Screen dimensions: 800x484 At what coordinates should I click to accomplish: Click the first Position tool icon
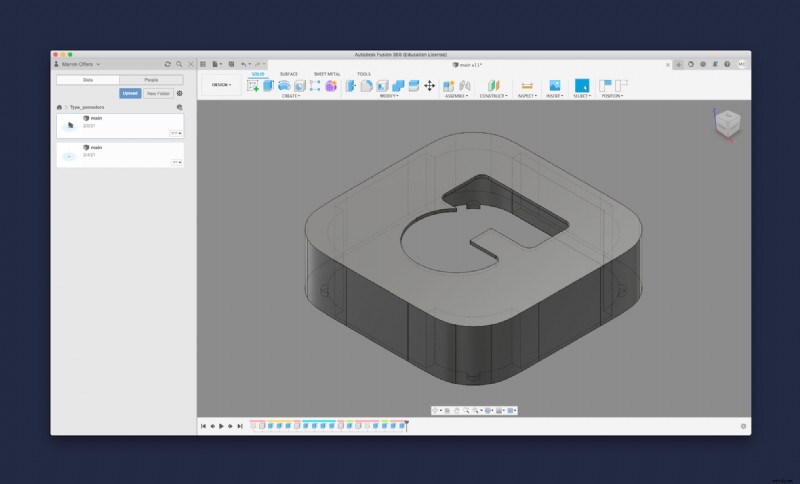click(x=605, y=86)
